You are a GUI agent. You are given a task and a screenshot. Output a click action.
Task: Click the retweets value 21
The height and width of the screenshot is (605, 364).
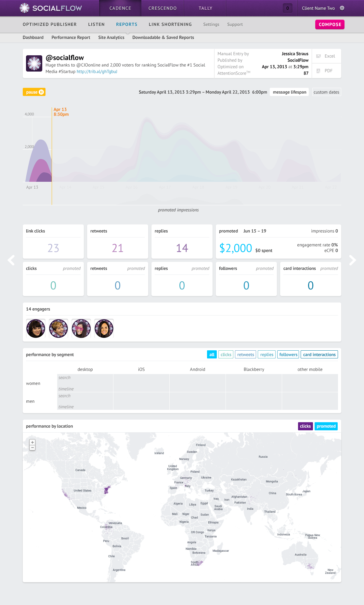tap(118, 248)
